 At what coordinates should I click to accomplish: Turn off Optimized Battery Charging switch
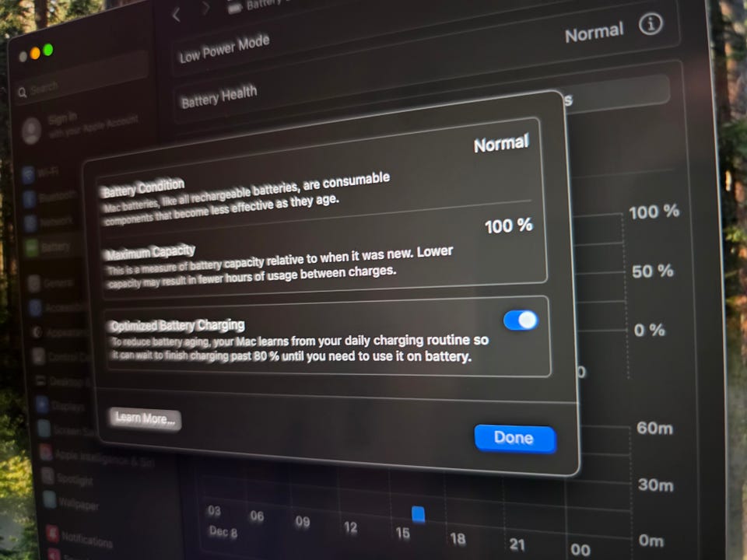tap(521, 320)
